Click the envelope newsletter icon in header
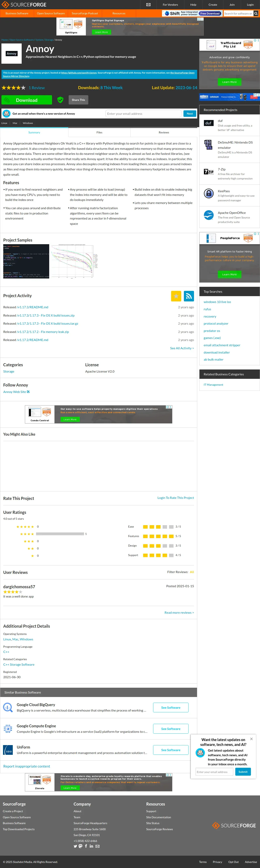 148,5
